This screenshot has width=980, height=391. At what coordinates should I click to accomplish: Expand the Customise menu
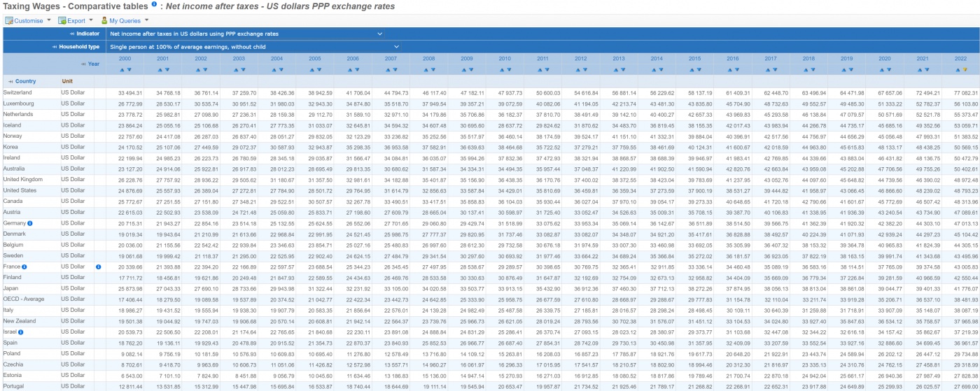coord(28,21)
